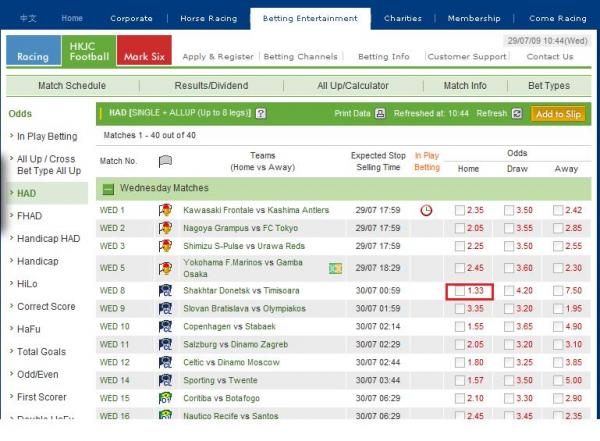This screenshot has width=600, height=441.
Task: Click the flag icon in the column header
Action: [166, 160]
